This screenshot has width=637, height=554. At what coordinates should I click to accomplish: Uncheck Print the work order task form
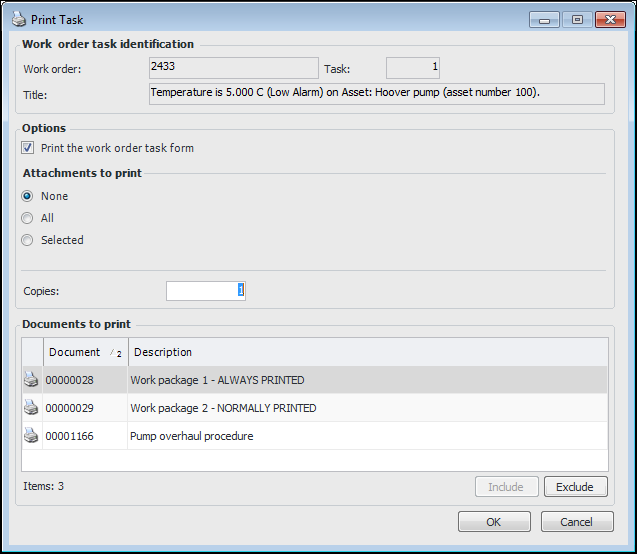[x=28, y=148]
